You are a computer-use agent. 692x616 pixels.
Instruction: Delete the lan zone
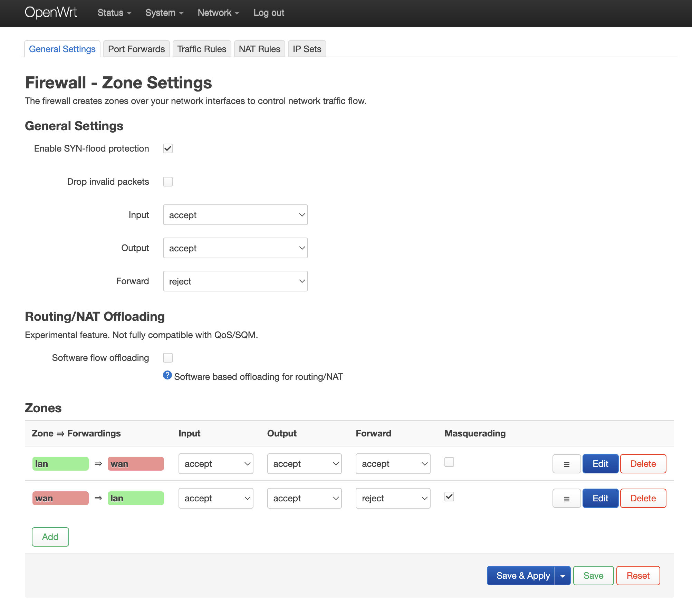tap(643, 464)
